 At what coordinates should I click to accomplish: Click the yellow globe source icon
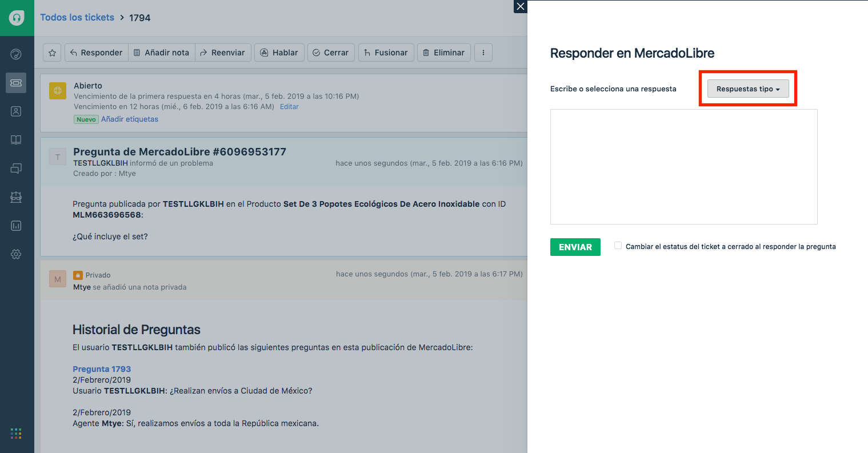click(58, 91)
